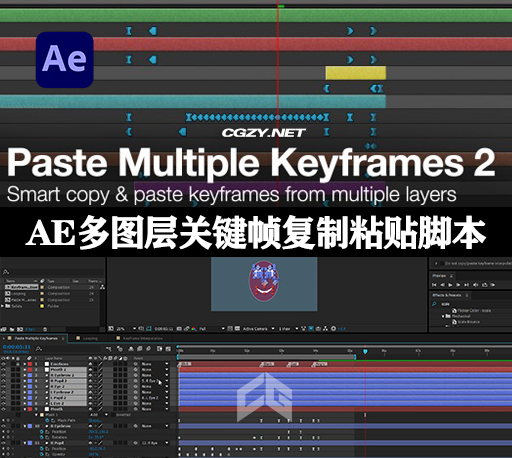The image size is (512, 458).
Task: Jump to last frame in Preview panel
Action: tap(467, 285)
